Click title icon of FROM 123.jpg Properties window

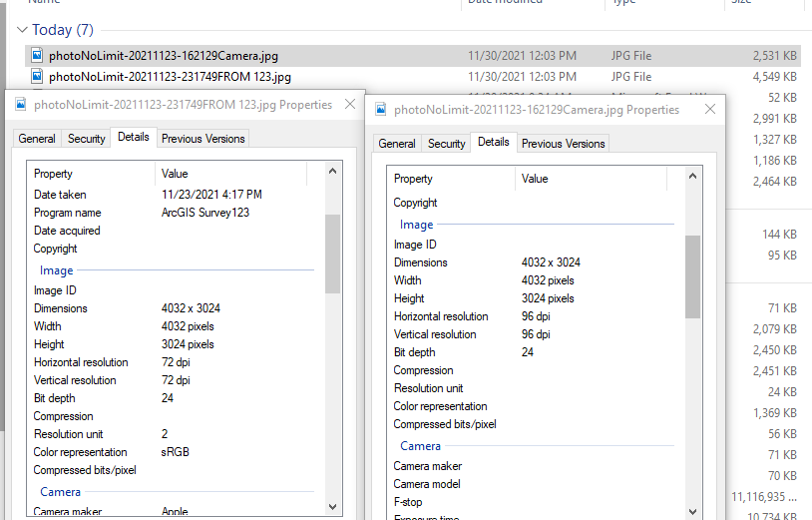coord(21,105)
